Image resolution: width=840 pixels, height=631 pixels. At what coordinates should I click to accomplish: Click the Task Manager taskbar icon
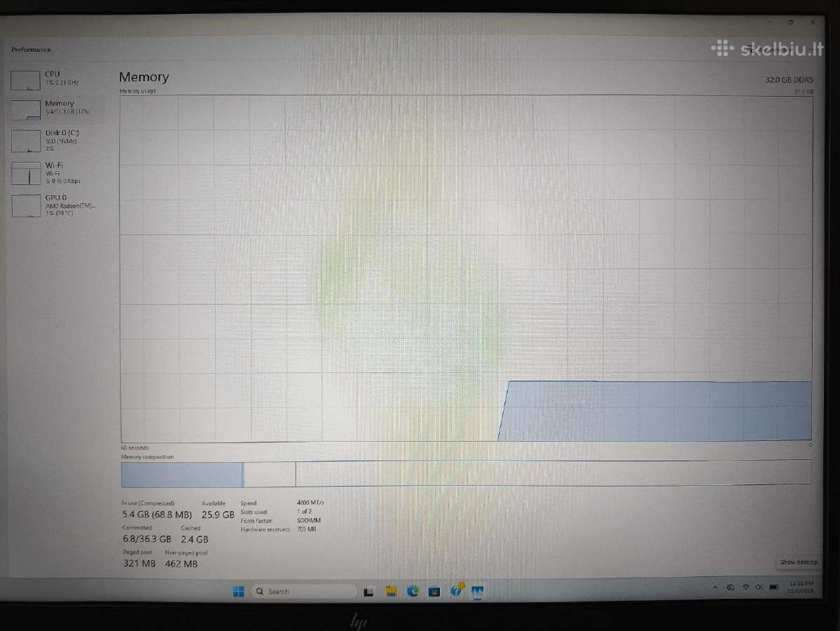(477, 591)
